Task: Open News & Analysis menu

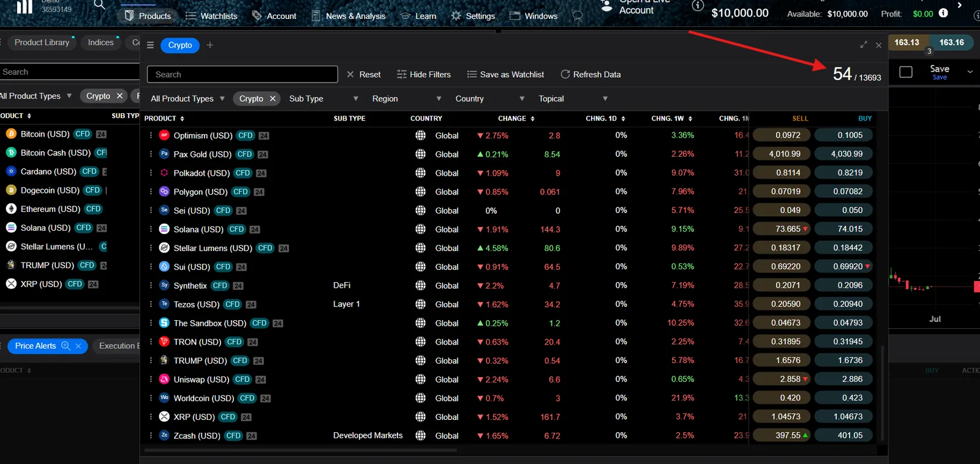Action: [349, 16]
